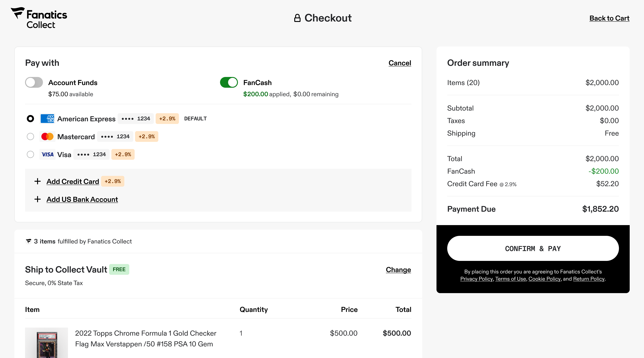The width and height of the screenshot is (644, 358).
Task: Click the DEFAULT label on American Express
Action: tap(195, 119)
